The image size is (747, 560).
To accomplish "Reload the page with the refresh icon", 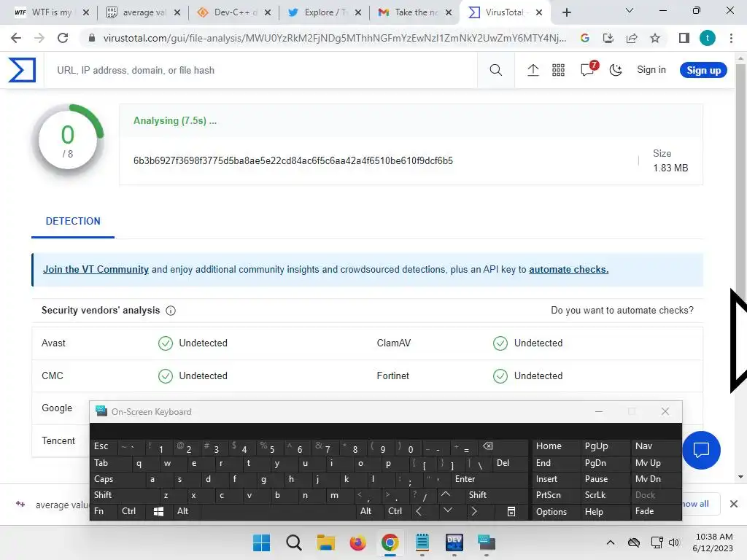I will pos(63,38).
